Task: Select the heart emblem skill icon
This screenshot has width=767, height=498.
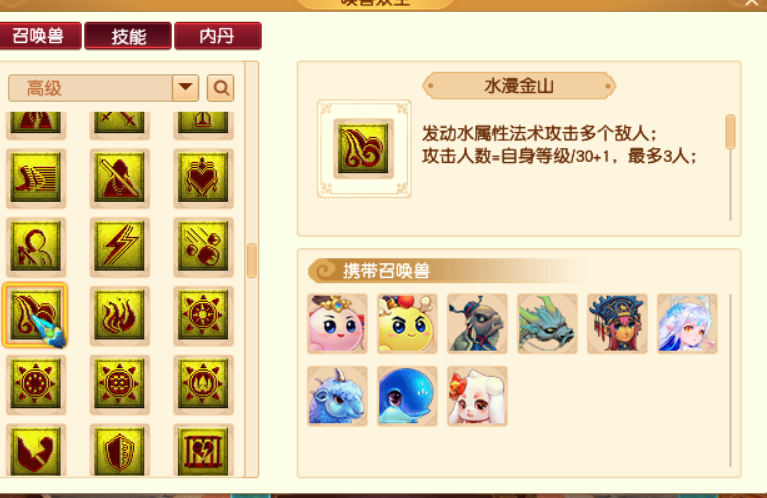Action: [x=203, y=178]
